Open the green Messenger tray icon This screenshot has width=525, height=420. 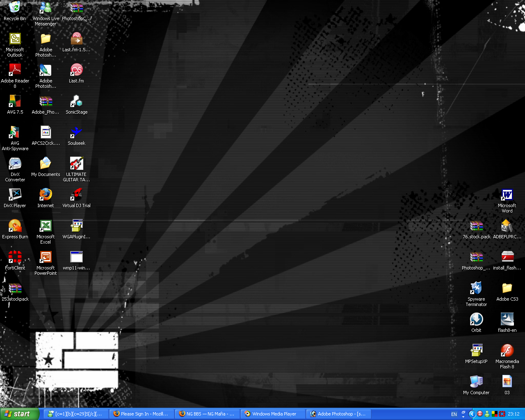tap(487, 414)
